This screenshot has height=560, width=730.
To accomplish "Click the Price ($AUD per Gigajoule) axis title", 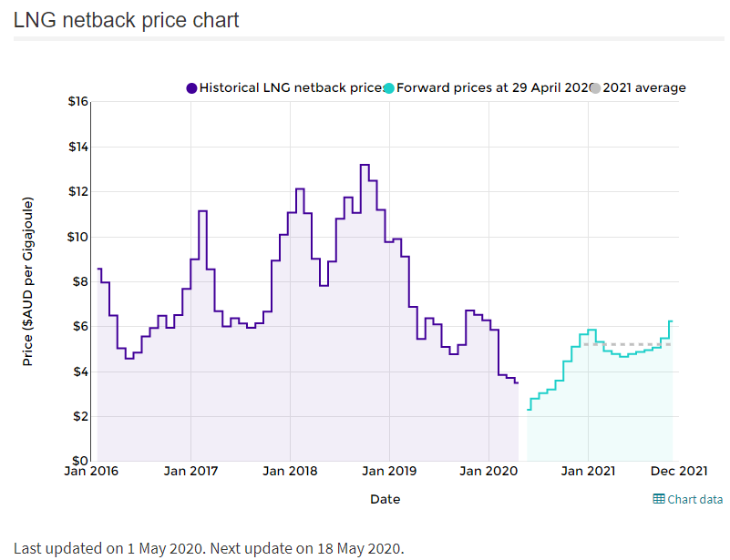I will click(x=28, y=281).
